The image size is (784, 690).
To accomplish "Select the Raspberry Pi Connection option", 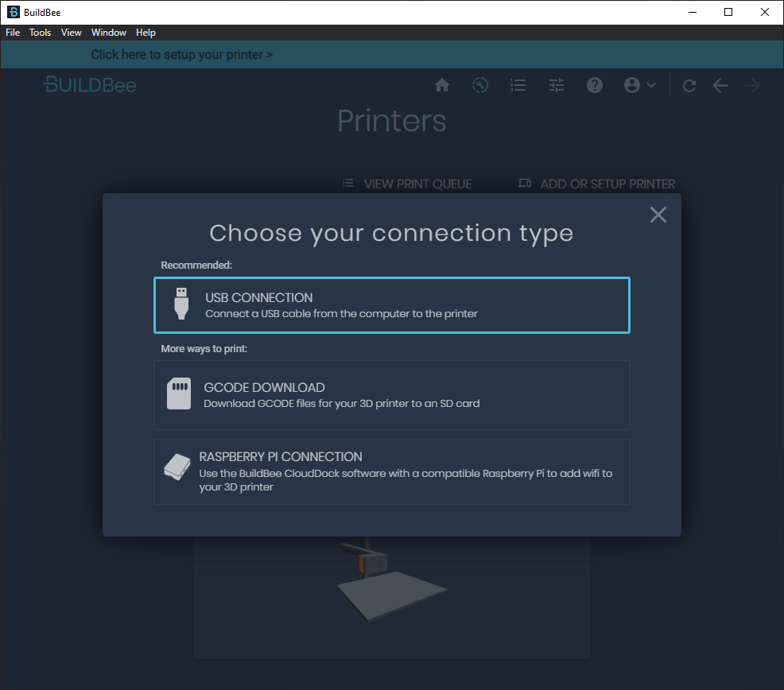I will [x=391, y=471].
